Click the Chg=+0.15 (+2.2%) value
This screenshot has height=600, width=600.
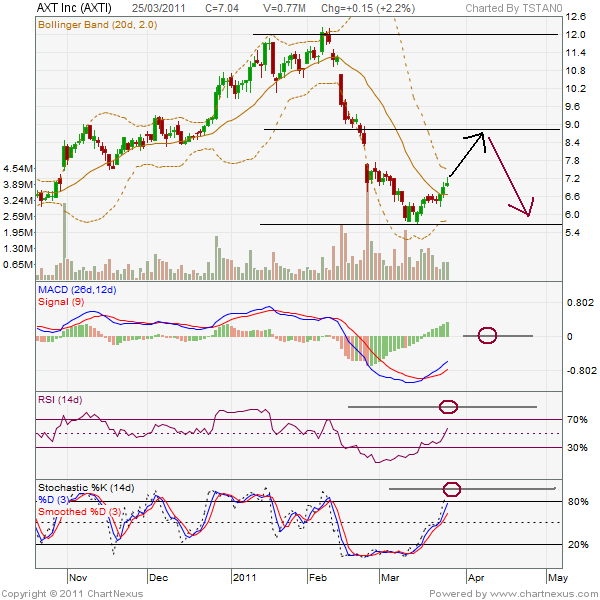click(x=368, y=8)
